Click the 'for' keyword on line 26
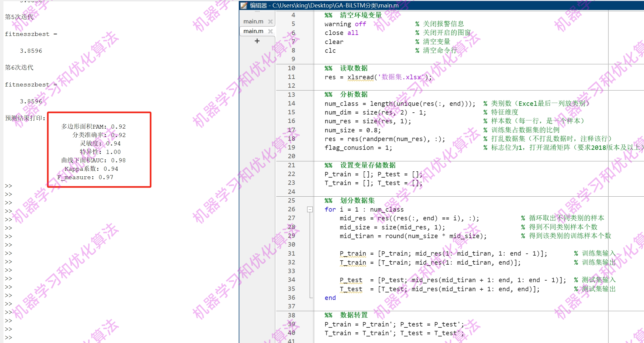 (x=330, y=209)
